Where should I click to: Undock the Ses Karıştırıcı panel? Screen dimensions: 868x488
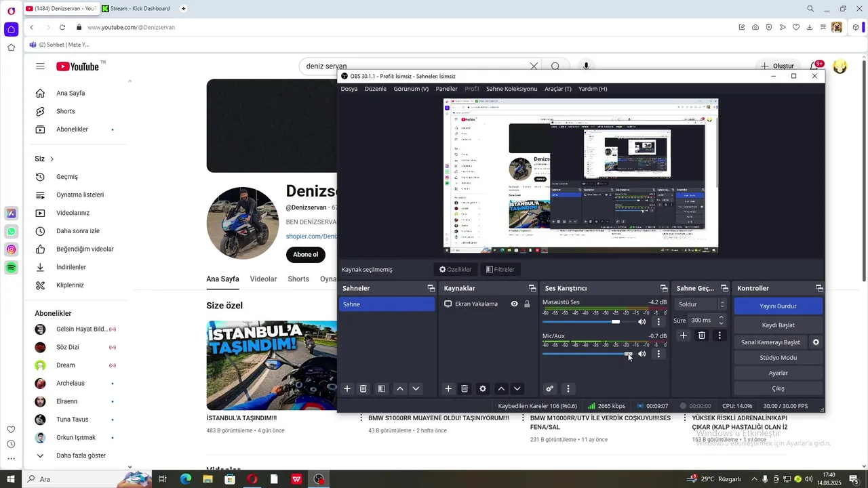pyautogui.click(x=664, y=289)
